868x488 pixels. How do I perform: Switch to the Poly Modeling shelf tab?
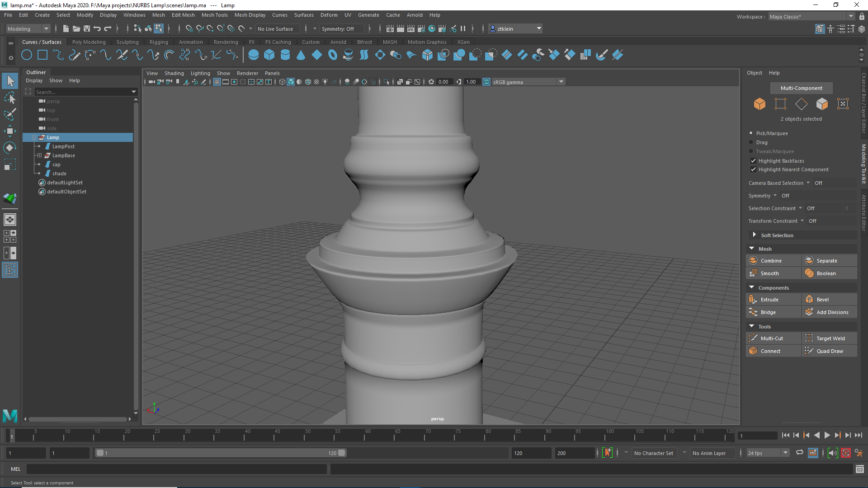(x=89, y=42)
